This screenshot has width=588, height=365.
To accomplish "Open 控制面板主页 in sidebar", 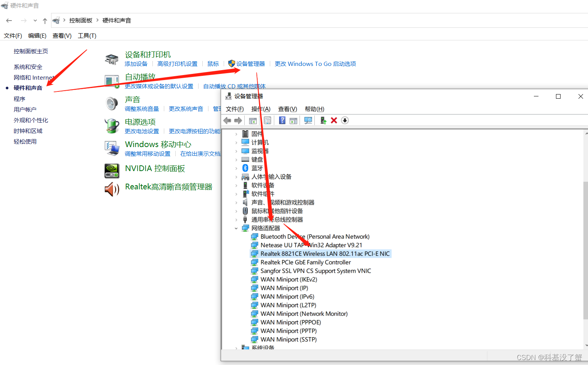I will click(31, 51).
